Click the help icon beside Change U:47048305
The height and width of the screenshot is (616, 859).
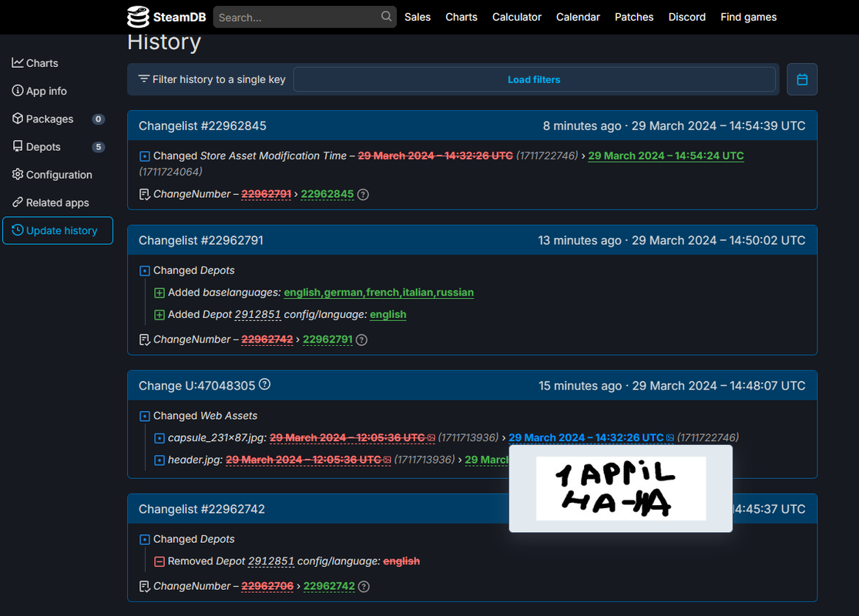tap(264, 384)
